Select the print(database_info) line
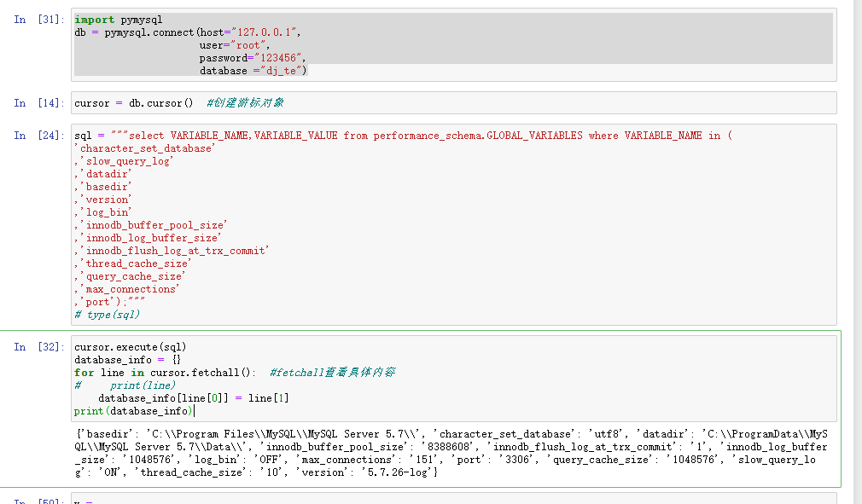 [119, 410]
